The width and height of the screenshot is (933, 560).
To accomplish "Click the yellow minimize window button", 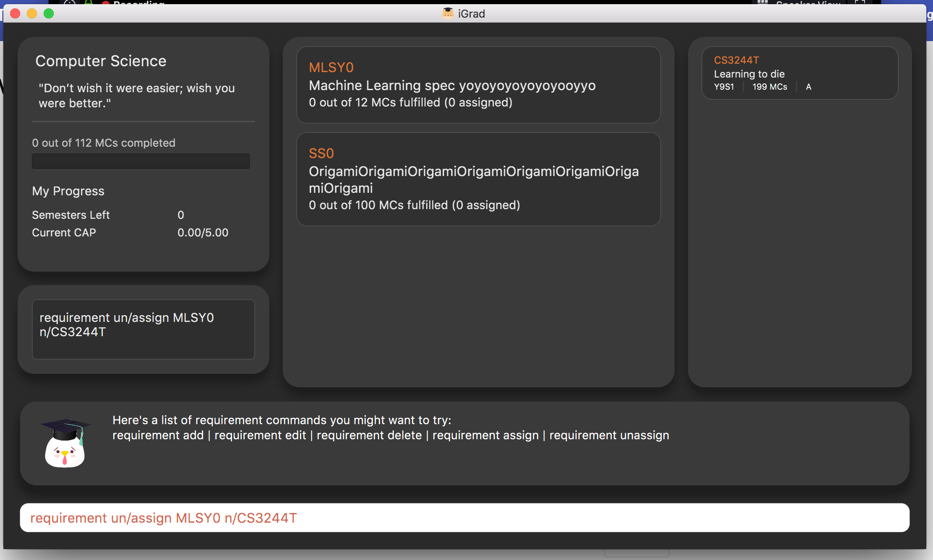I will tap(32, 13).
